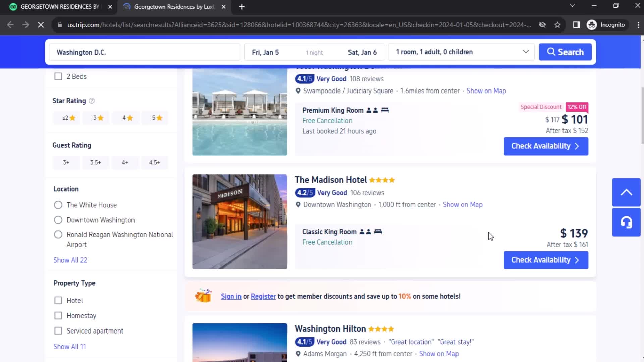Select guest rating 3.5+
Screen dimensions: 644x362
pos(95,162)
